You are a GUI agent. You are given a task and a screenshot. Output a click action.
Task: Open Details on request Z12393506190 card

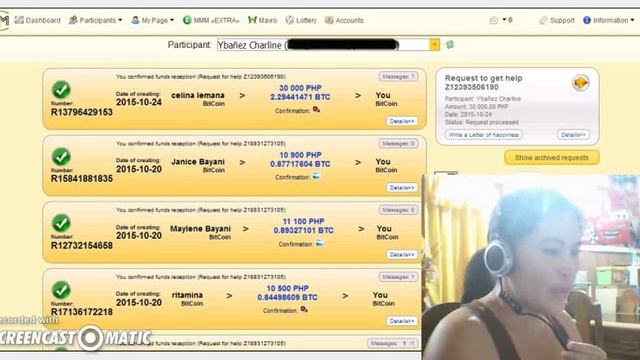[x=573, y=135]
